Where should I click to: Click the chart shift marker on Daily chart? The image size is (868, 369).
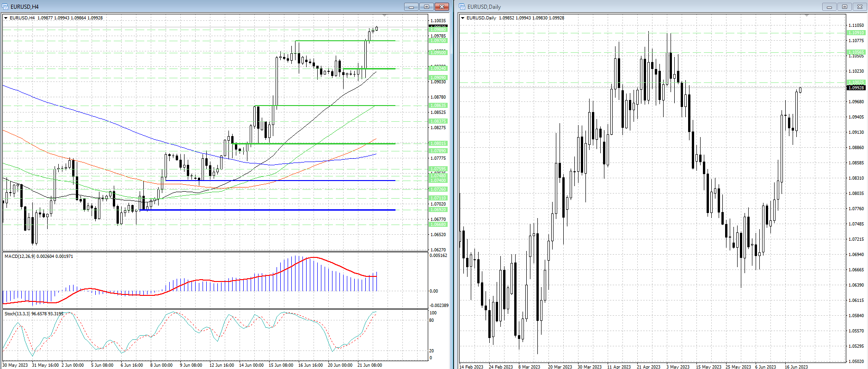(807, 16)
